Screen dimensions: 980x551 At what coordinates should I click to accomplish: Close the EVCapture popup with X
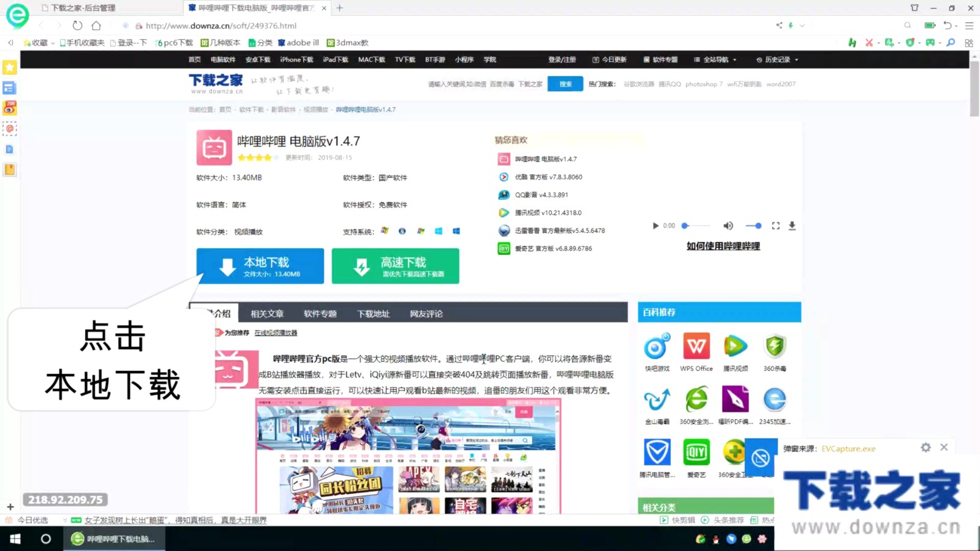click(944, 447)
